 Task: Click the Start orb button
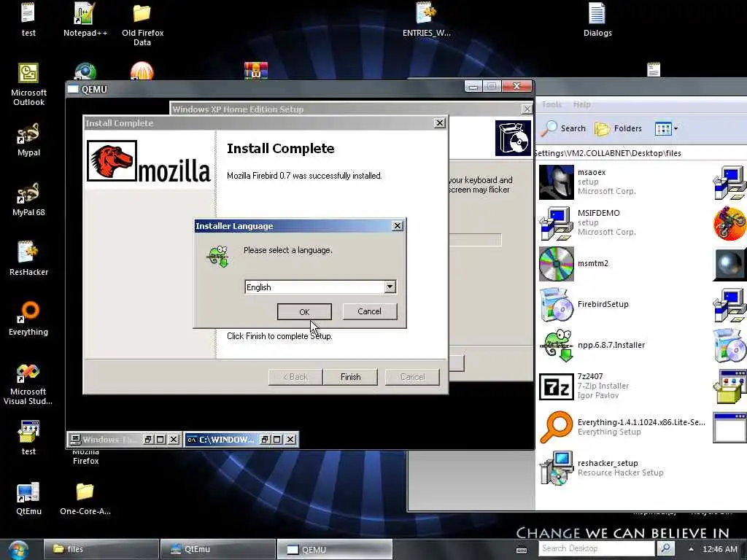coord(18,550)
